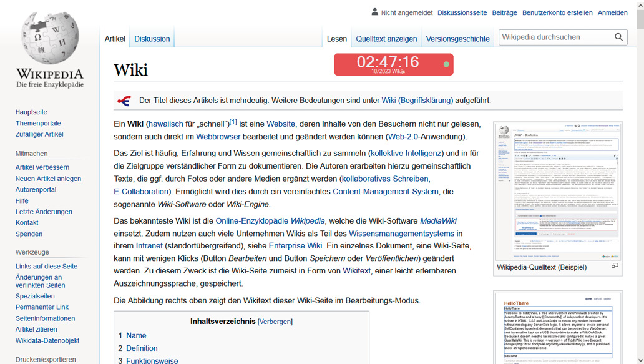Open the kollaboratives Schreiben link
644x364 pixels.
[x=385, y=179]
